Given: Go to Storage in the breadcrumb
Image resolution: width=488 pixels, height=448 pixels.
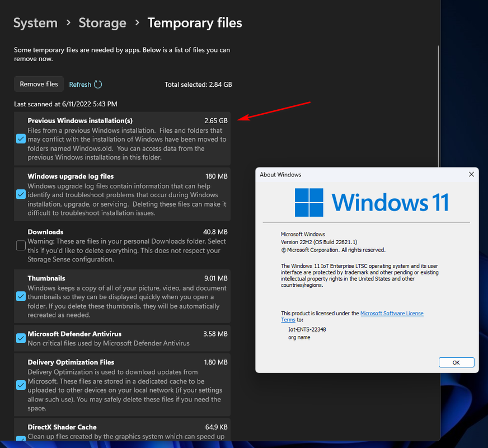Looking at the screenshot, I should coord(102,23).
